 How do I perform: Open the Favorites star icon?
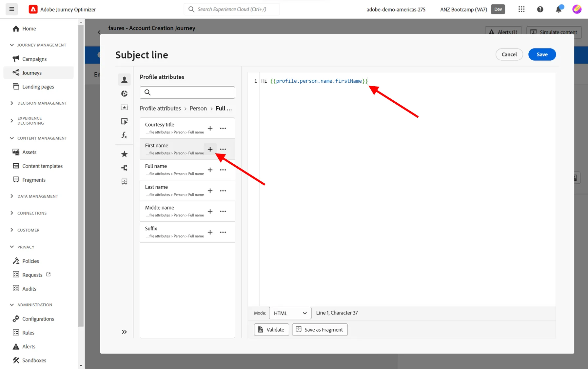(124, 154)
